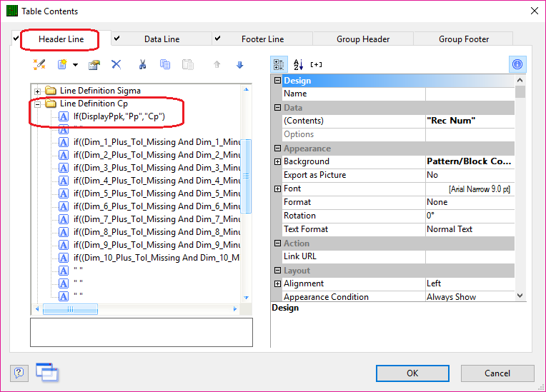Expand the Line Definition Sigma node
The width and height of the screenshot is (546, 392).
pos(38,91)
